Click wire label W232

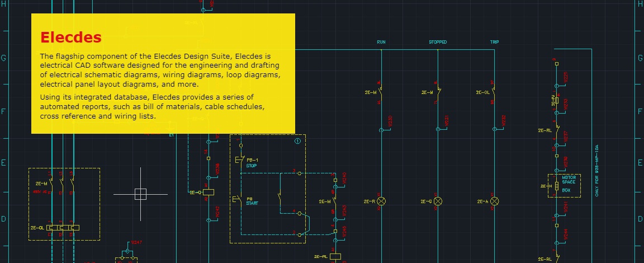(x=504, y=121)
